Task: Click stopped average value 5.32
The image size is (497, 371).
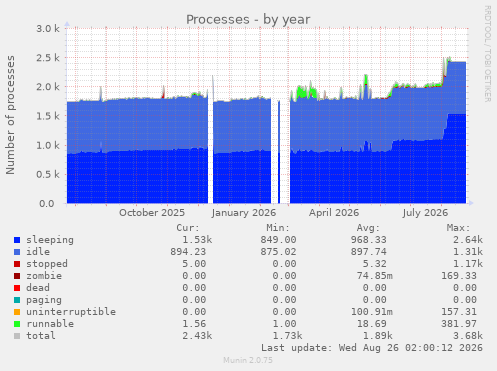Action: (375, 264)
